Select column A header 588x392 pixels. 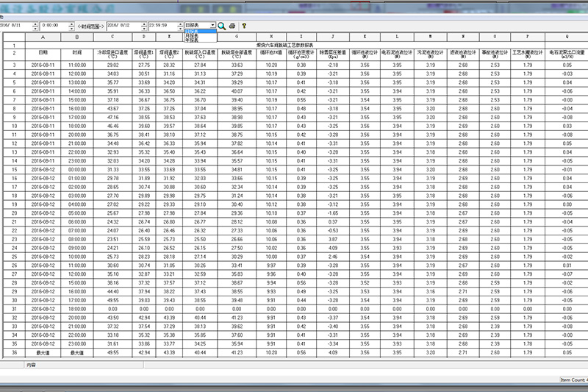click(x=43, y=38)
